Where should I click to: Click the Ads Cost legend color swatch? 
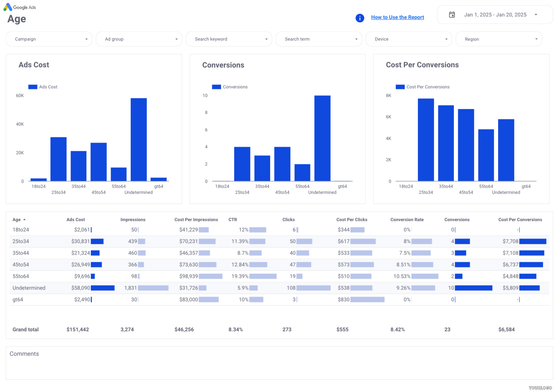click(x=33, y=87)
